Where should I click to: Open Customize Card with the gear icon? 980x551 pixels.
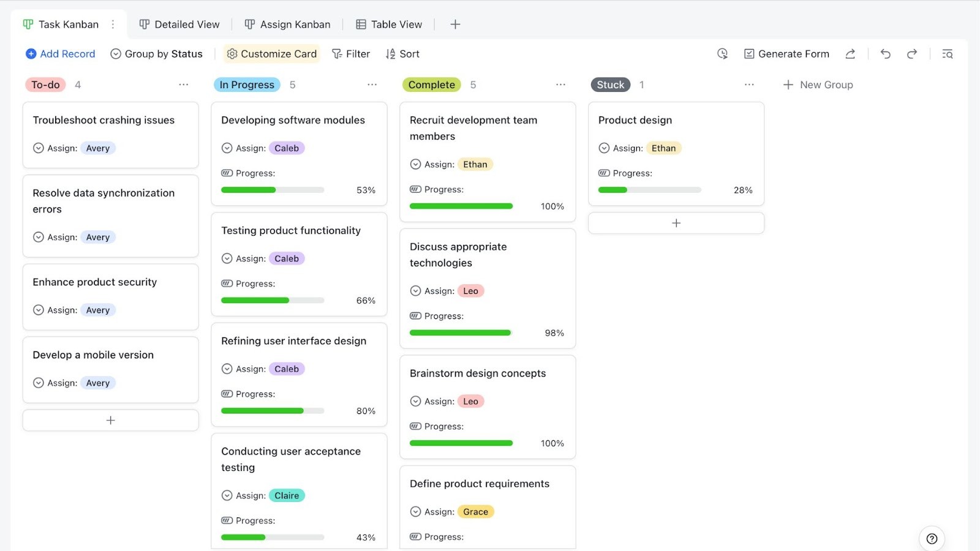click(232, 54)
